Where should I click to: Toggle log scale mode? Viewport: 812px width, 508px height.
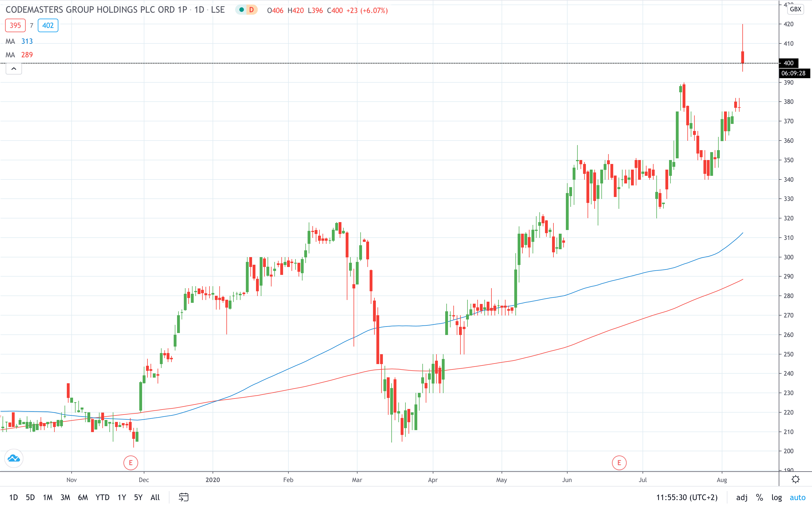pos(776,497)
